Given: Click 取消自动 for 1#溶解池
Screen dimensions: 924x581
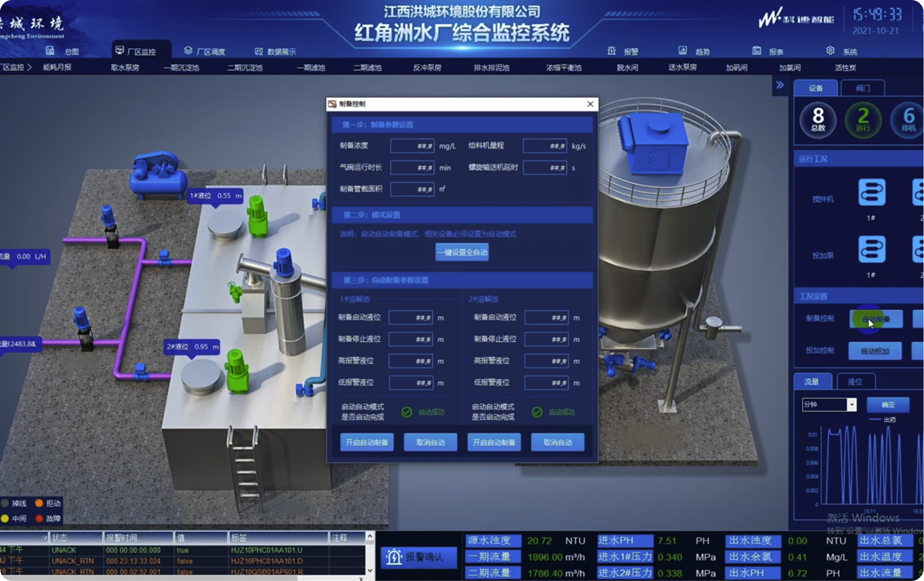Looking at the screenshot, I should pos(430,442).
